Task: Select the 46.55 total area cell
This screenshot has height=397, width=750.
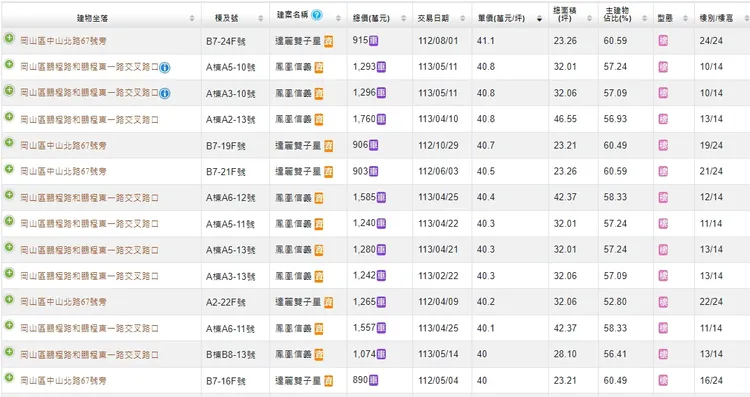Action: point(565,119)
